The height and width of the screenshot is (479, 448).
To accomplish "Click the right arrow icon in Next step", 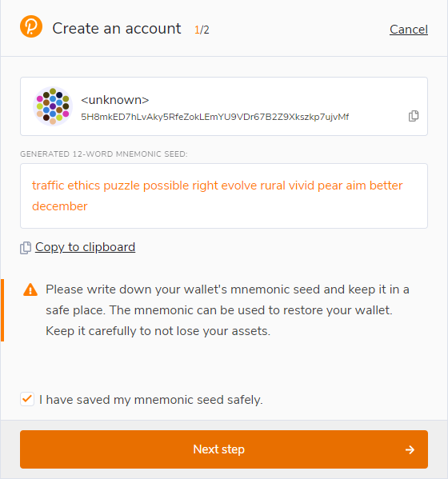I will pos(410,449).
